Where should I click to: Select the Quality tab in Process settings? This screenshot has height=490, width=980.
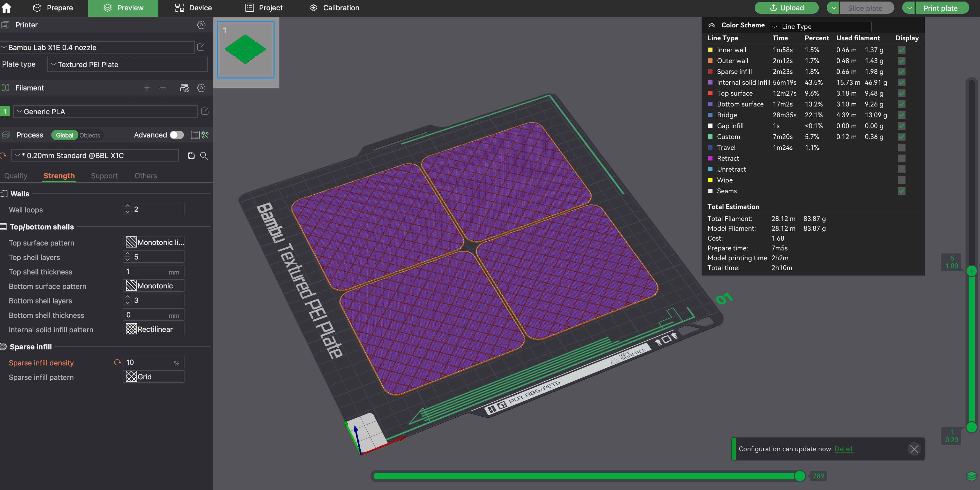16,176
